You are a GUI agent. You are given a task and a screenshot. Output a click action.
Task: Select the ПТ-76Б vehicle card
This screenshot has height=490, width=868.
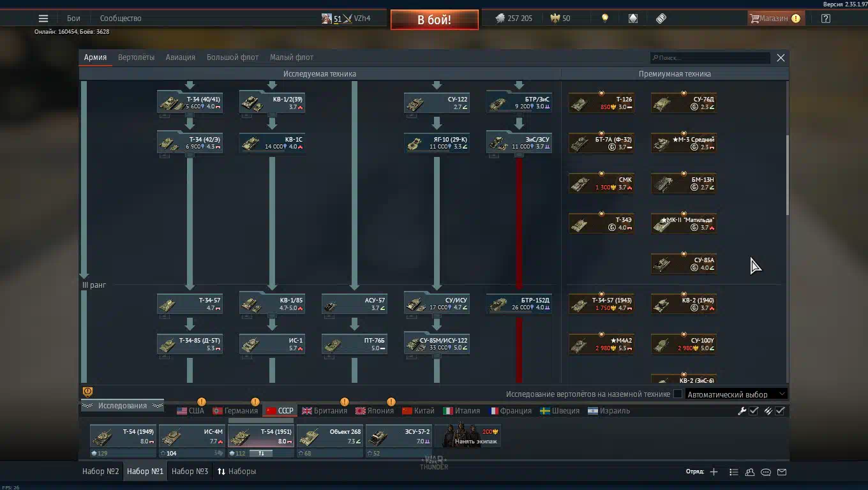354,345
